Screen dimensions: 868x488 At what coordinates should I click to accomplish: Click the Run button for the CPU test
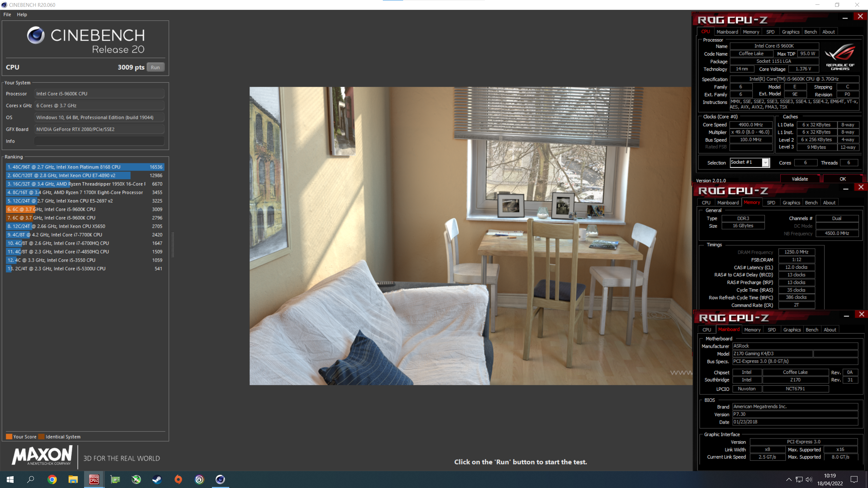[x=155, y=67]
